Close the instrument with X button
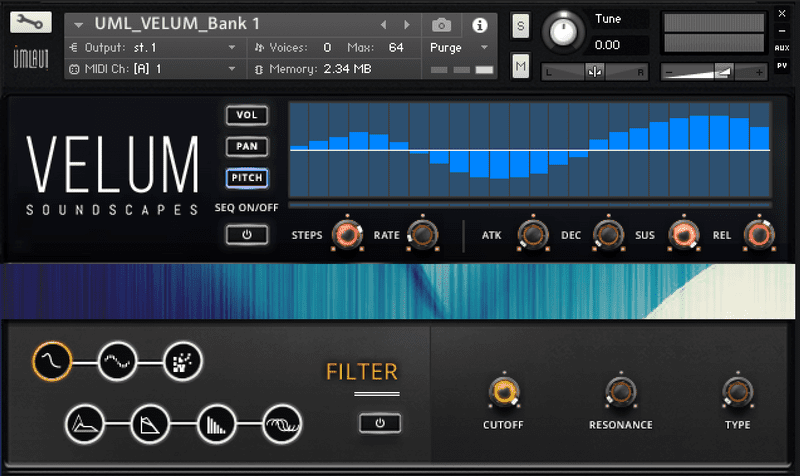The image size is (800, 476). click(x=782, y=14)
